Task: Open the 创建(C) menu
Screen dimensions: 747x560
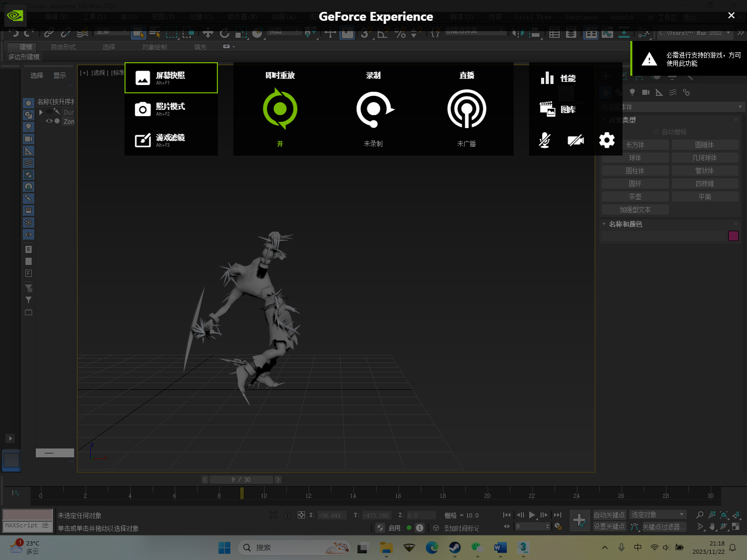Action: (201, 17)
